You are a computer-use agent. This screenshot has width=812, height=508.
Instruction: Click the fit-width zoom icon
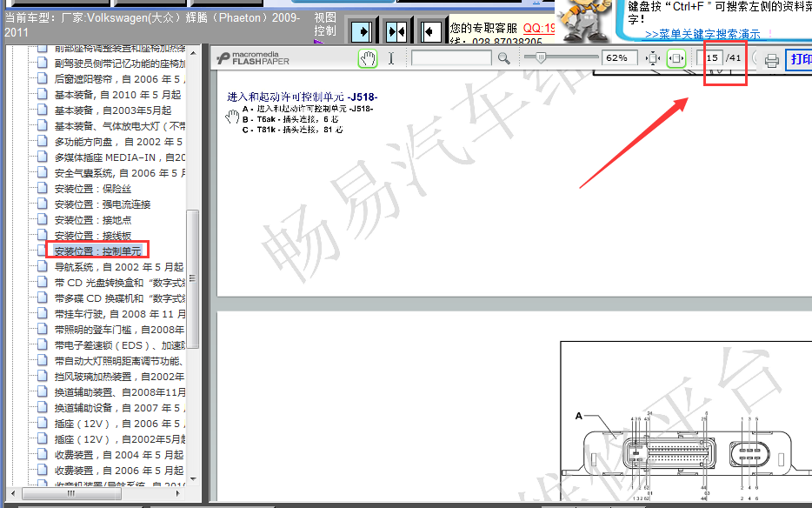click(676, 58)
